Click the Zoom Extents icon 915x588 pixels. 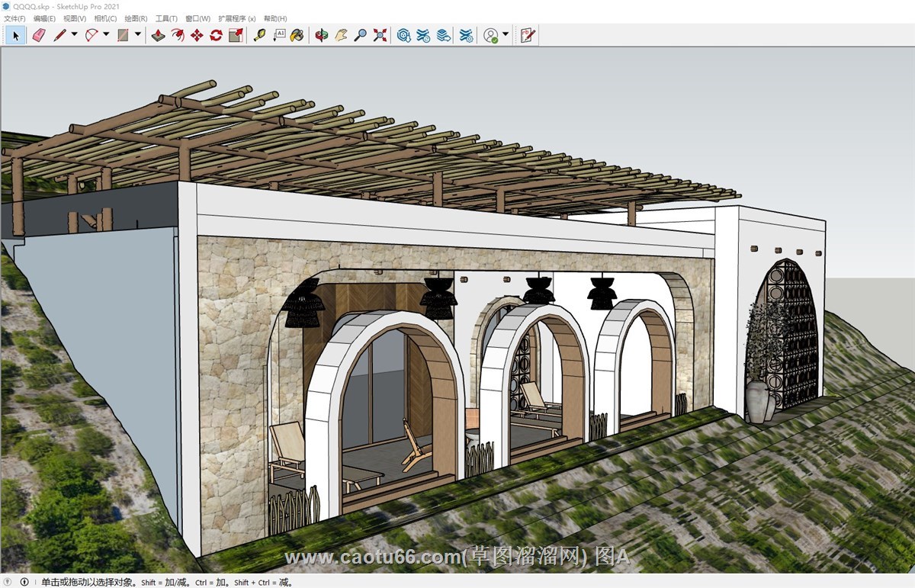click(x=380, y=35)
